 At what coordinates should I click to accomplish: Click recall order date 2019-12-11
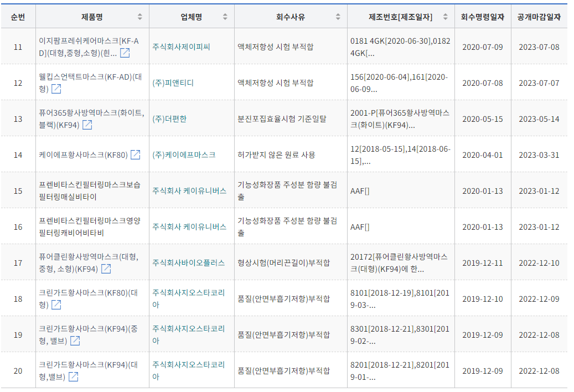[483, 263]
